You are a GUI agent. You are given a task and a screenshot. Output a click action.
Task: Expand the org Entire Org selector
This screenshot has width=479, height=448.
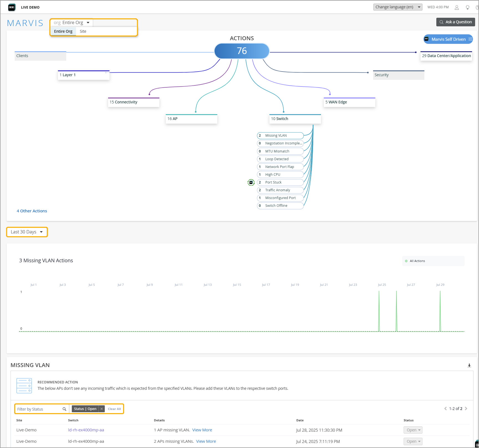tap(72, 22)
